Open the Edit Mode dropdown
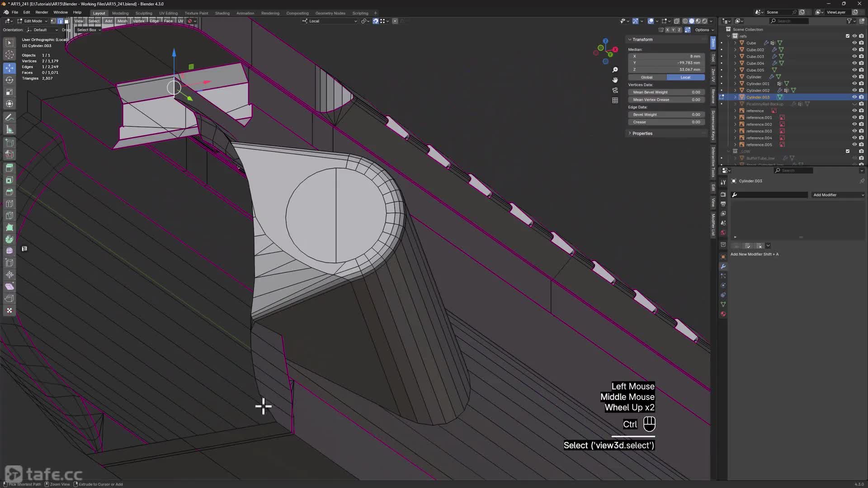868x488 pixels. (33, 21)
